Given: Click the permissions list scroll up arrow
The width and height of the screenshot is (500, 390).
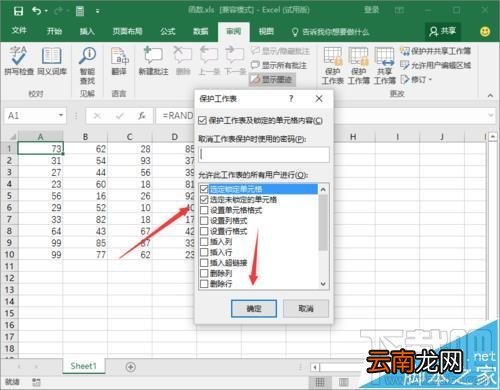Looking at the screenshot, I should point(323,189).
